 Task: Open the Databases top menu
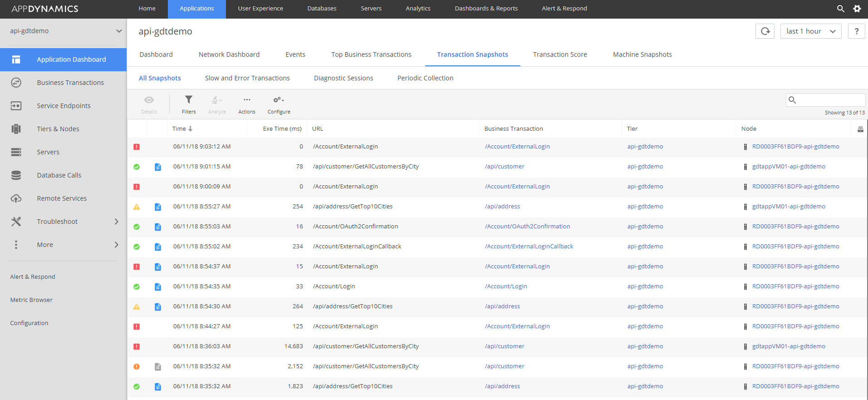point(322,9)
